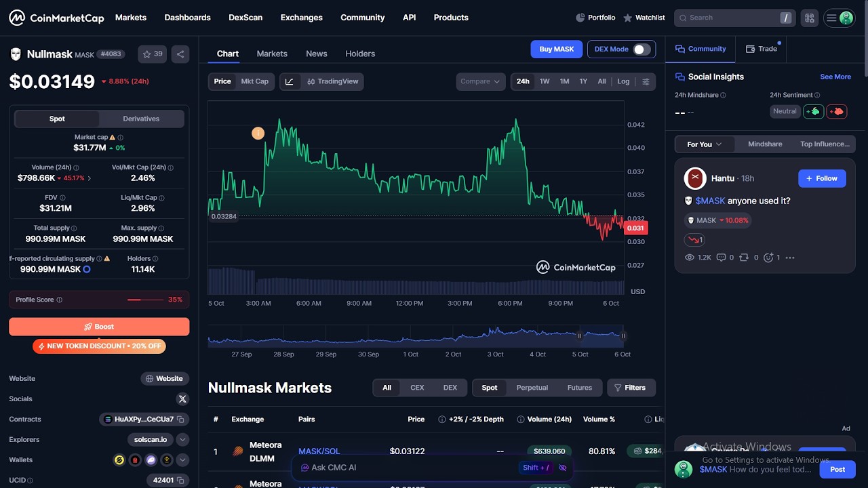
Task: Switch chart to Mkt Cap
Action: pyautogui.click(x=255, y=81)
